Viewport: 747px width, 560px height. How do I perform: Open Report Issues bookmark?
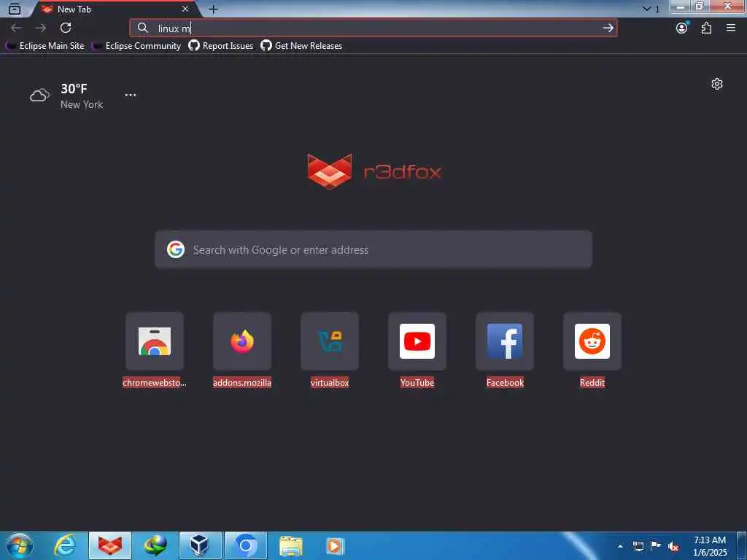pos(221,46)
